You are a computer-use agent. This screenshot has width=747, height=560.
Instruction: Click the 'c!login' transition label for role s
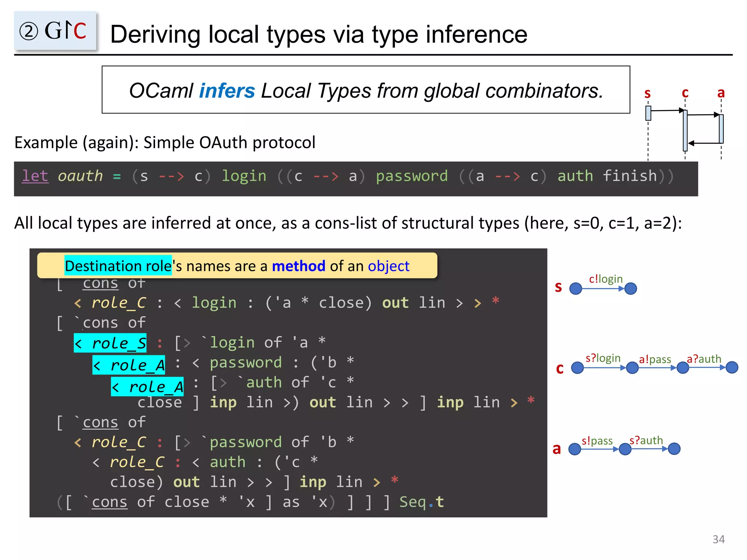606,279
